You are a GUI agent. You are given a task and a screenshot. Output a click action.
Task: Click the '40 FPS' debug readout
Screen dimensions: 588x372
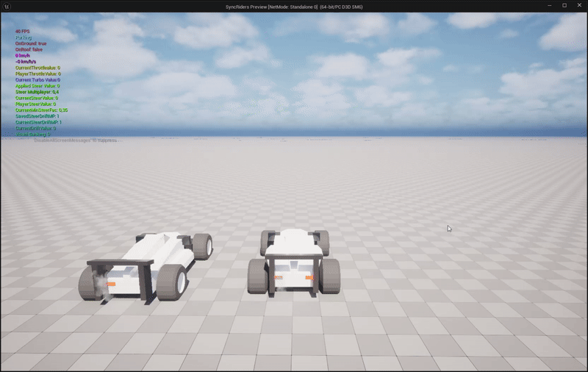(x=23, y=32)
